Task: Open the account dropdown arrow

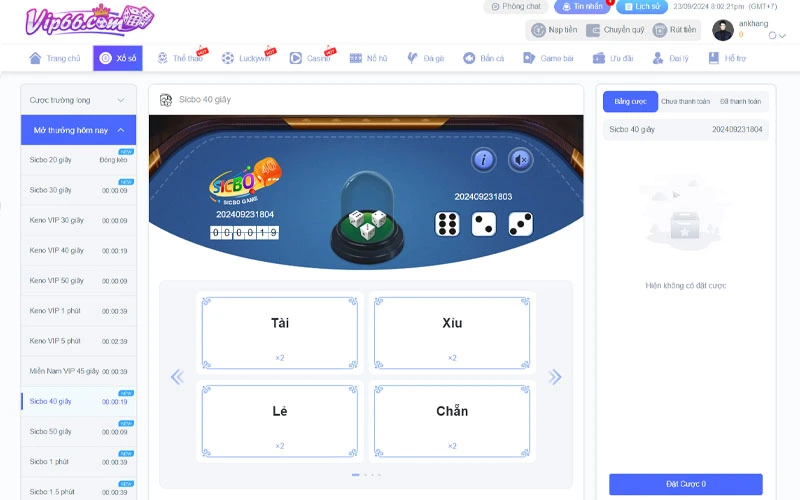Action: 771,36
